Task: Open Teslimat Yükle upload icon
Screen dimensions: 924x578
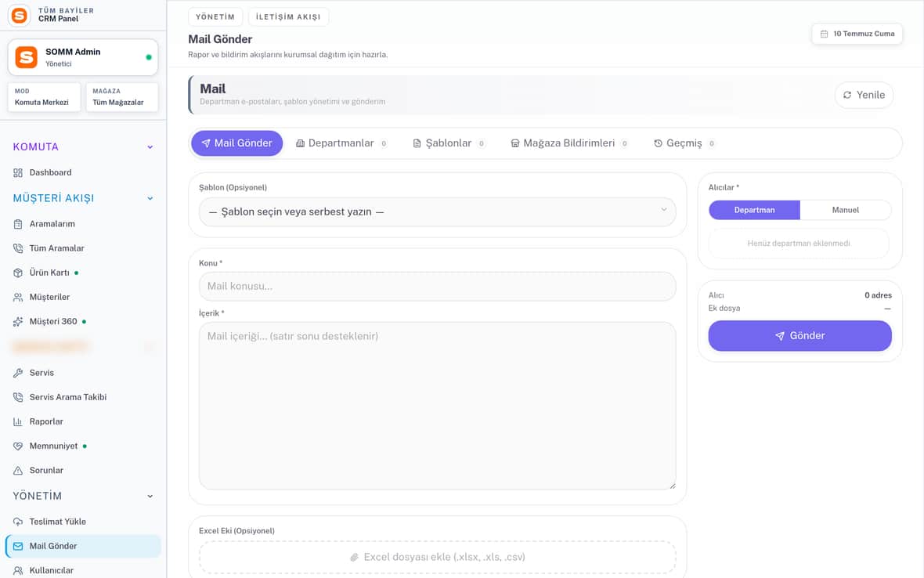Action: [x=18, y=522]
